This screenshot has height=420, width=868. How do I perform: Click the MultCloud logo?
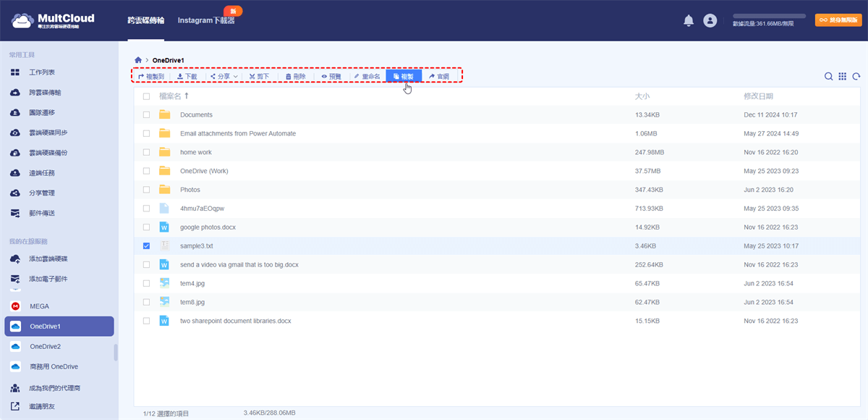[x=53, y=20]
